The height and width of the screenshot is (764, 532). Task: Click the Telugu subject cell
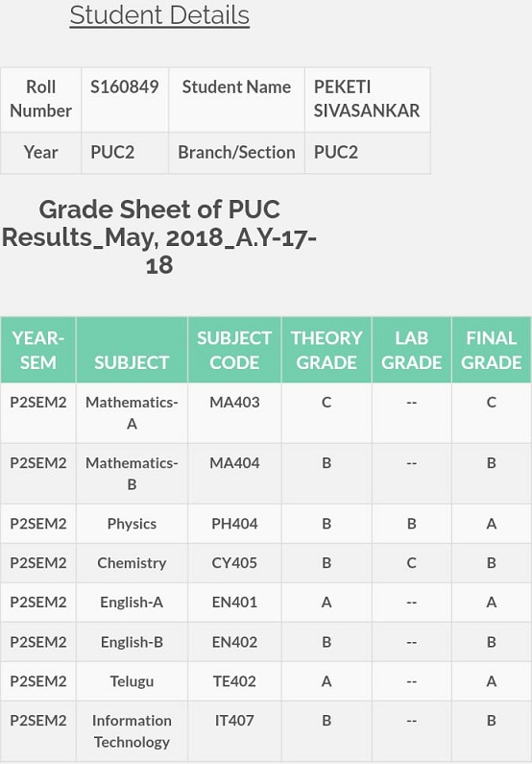click(132, 681)
